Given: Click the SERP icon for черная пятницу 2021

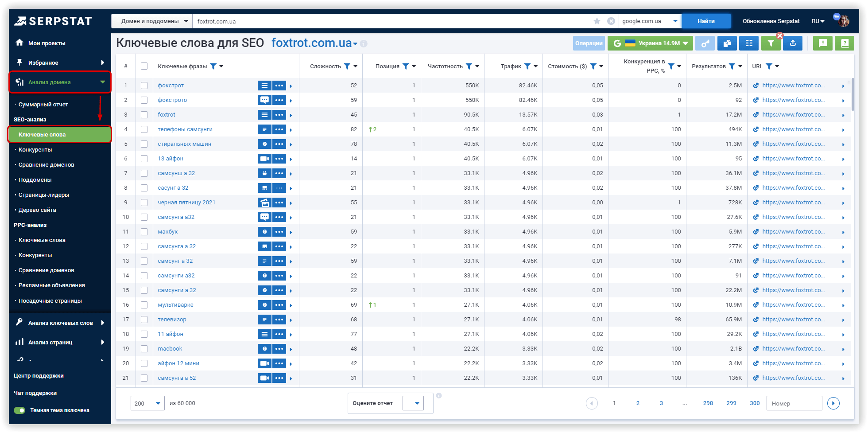Looking at the screenshot, I should pos(264,203).
